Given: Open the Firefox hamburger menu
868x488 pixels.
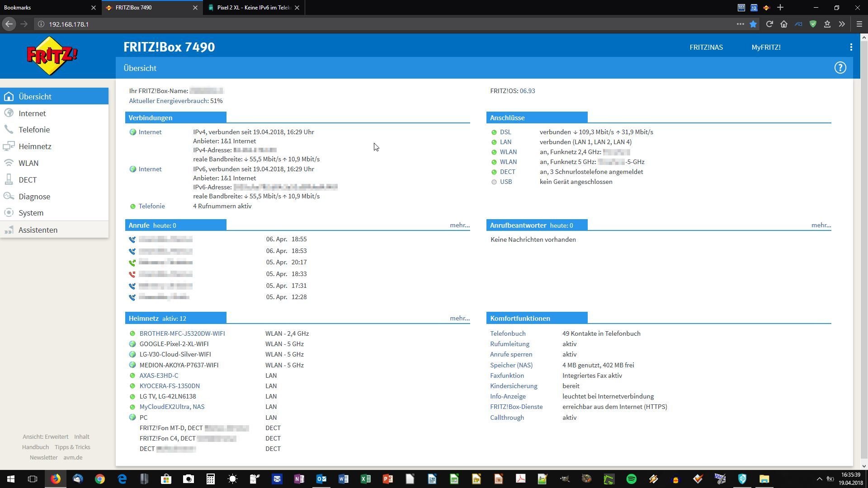Looking at the screenshot, I should click(859, 24).
